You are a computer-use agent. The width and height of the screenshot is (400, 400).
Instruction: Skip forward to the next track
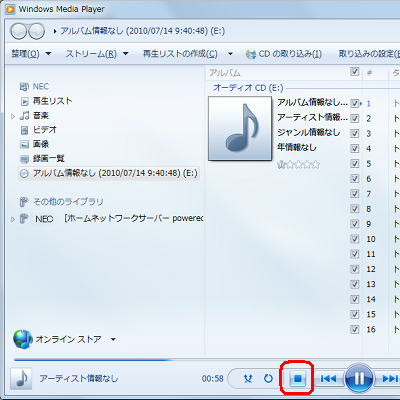click(x=390, y=379)
